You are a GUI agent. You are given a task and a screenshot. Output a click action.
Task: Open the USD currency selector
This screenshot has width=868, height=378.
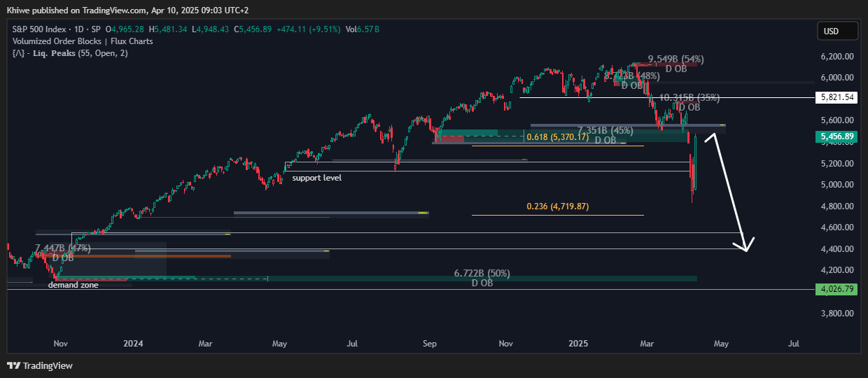tap(837, 31)
